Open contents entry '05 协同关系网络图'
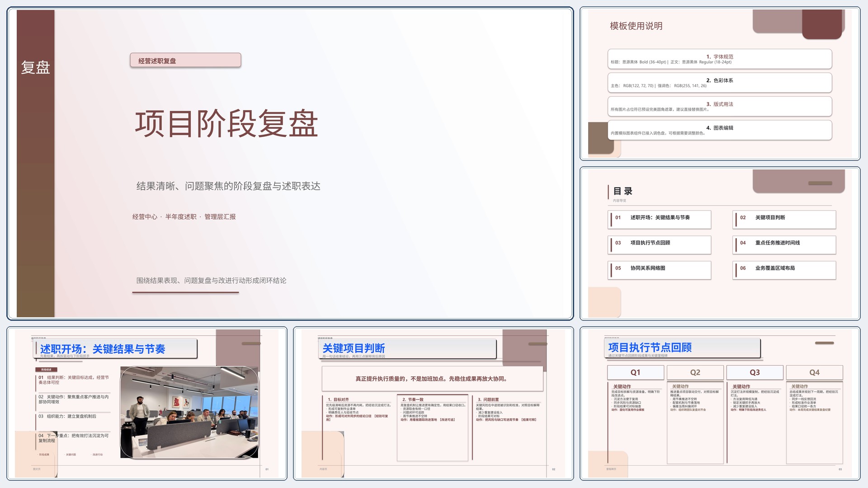868x488 pixels. pos(660,270)
